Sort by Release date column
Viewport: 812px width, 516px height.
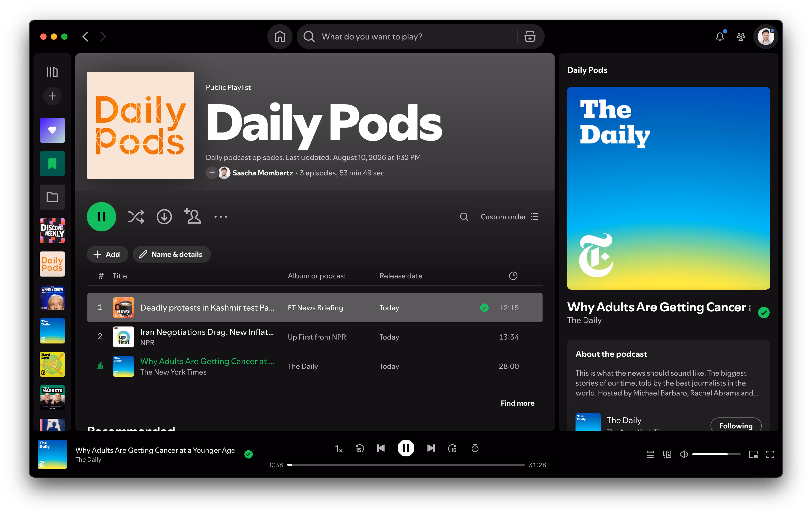tap(401, 276)
